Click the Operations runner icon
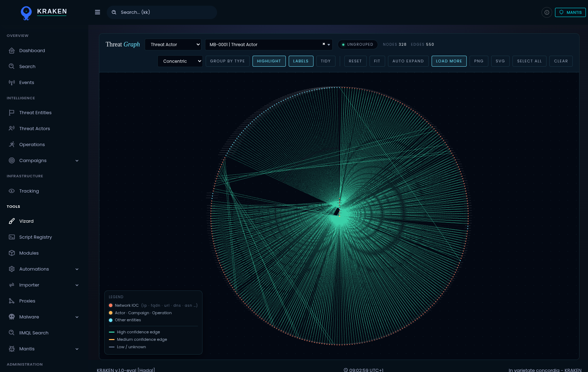Viewport: 588px width, 372px height. pyautogui.click(x=12, y=145)
